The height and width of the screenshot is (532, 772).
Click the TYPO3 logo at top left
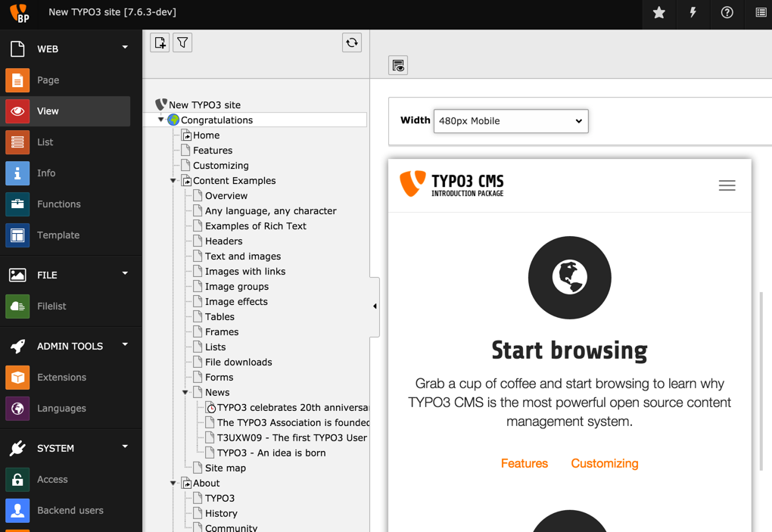[19, 14]
